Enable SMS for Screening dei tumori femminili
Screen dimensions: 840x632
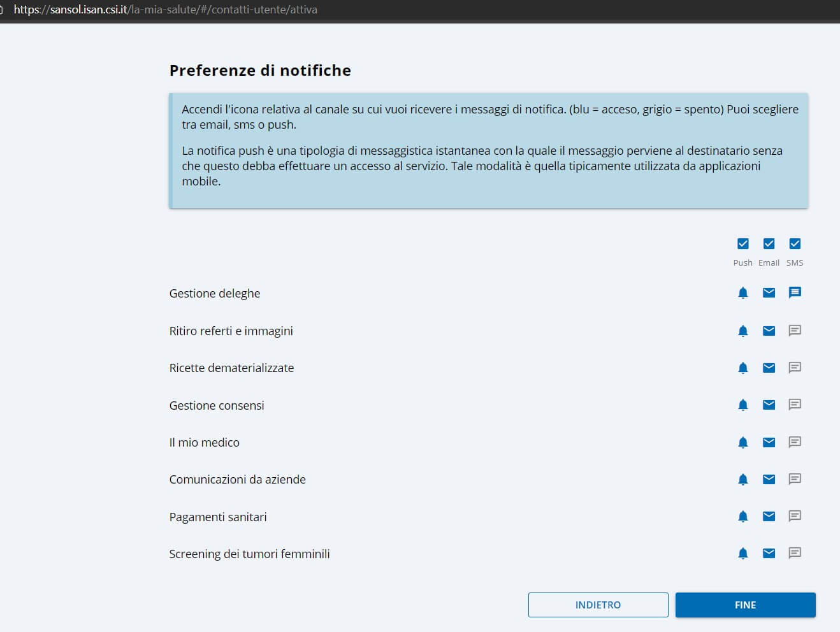pyautogui.click(x=794, y=554)
